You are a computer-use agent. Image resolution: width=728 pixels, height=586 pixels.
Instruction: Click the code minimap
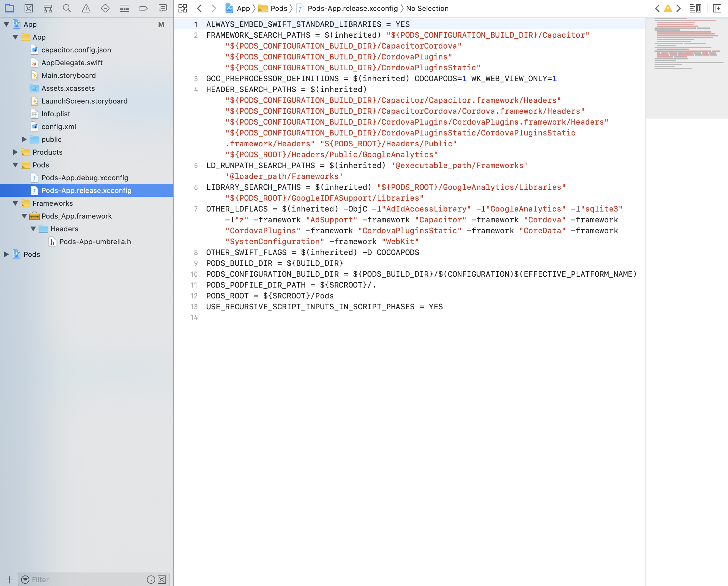pos(686,68)
